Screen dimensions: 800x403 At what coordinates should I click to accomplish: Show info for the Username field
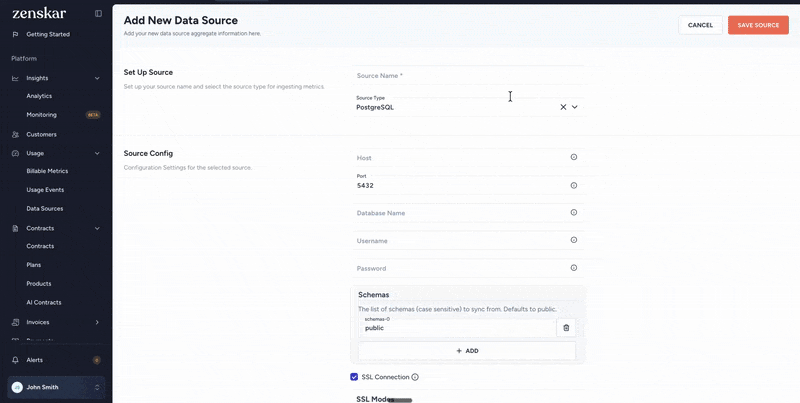pyautogui.click(x=573, y=240)
